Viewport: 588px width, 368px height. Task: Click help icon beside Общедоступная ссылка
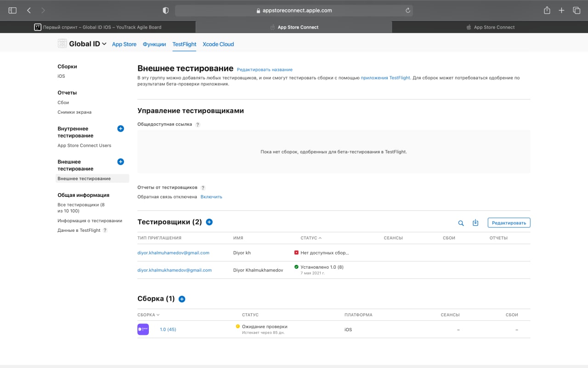(x=198, y=125)
